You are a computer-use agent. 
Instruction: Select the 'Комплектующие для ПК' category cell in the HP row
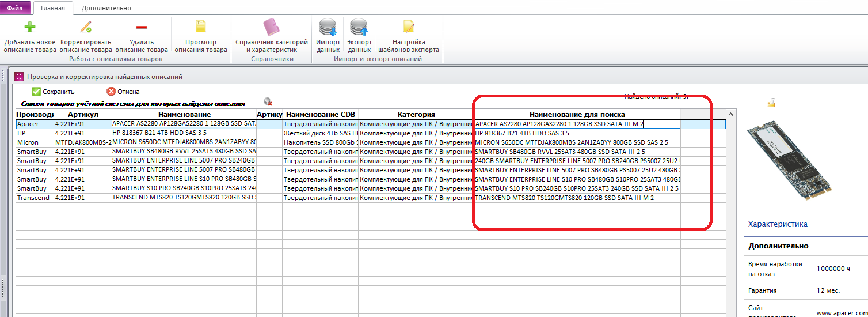coord(416,133)
